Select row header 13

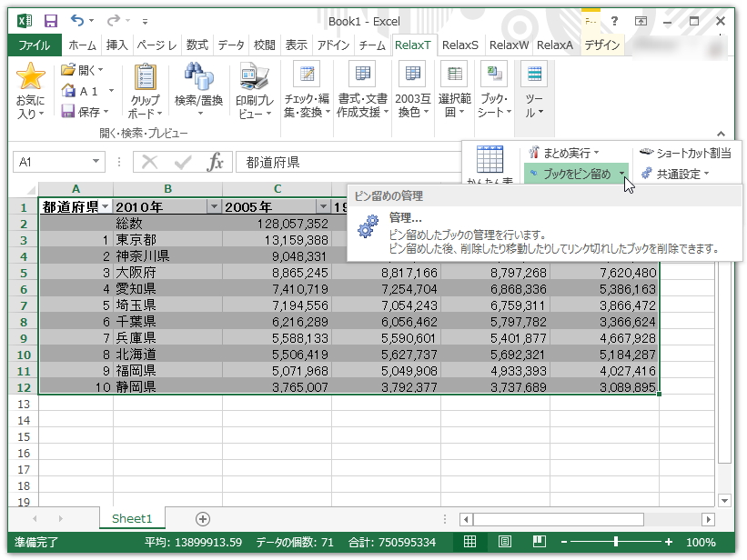[x=24, y=405]
